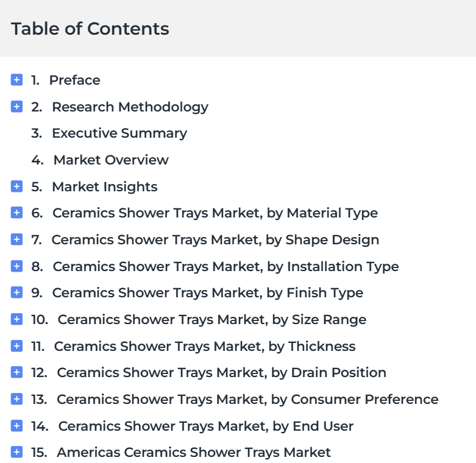The height and width of the screenshot is (463, 476).
Task: Click plus icon beside Americas chapter
Action: [16, 452]
